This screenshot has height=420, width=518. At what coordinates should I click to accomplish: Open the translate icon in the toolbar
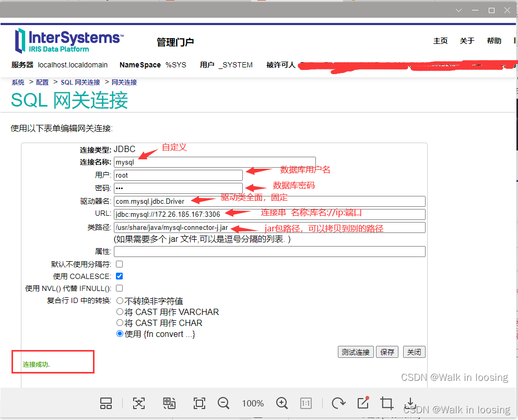click(169, 403)
